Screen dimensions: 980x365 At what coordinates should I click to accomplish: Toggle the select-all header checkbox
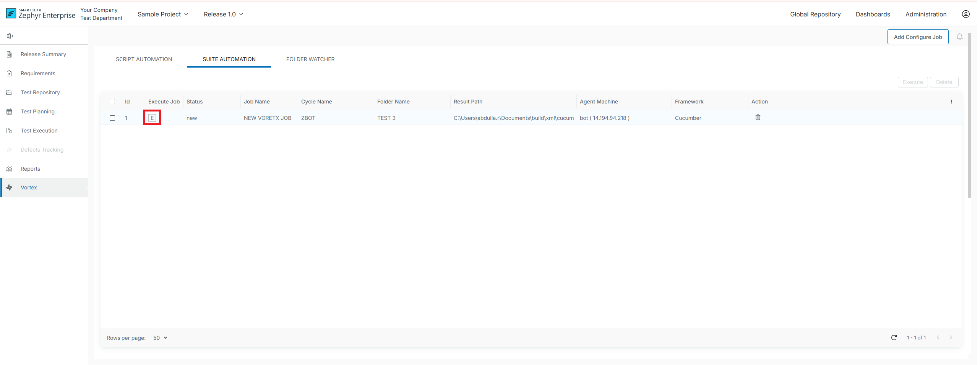(x=112, y=102)
